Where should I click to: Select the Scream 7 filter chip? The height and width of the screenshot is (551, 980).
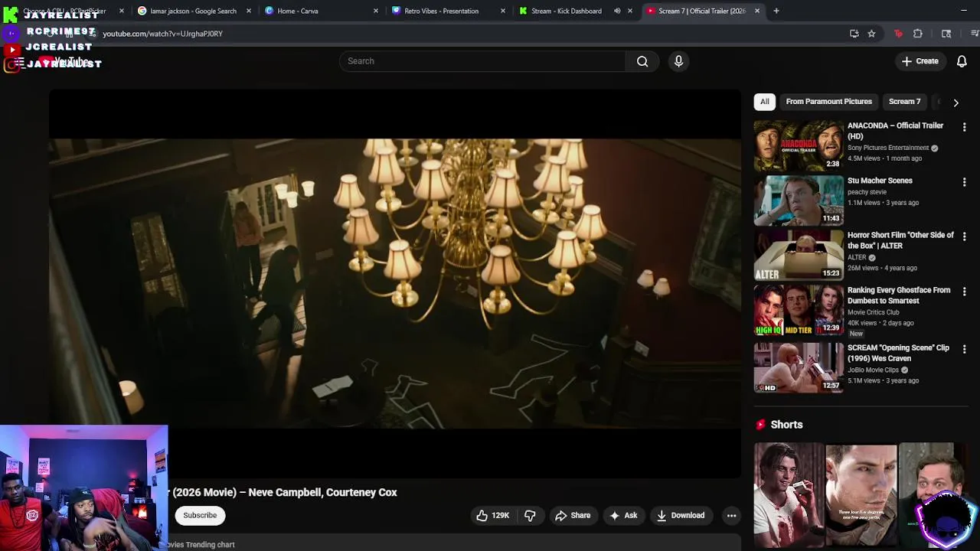point(904,102)
